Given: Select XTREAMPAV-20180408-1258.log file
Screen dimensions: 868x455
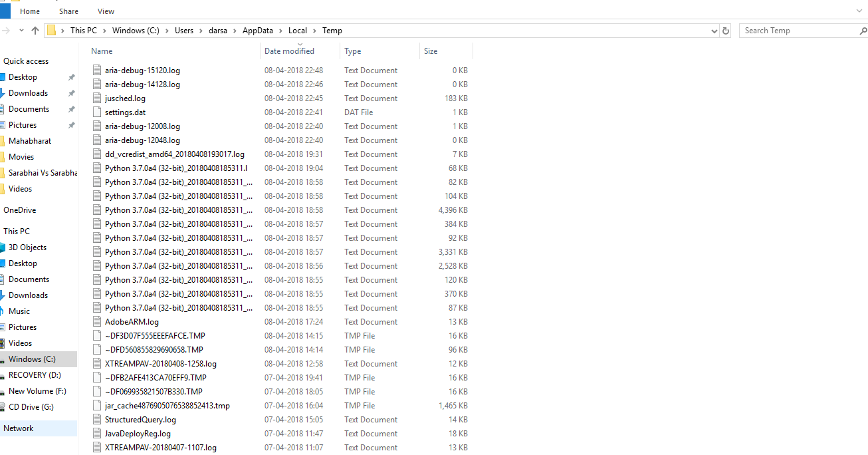Looking at the screenshot, I should pos(161,364).
